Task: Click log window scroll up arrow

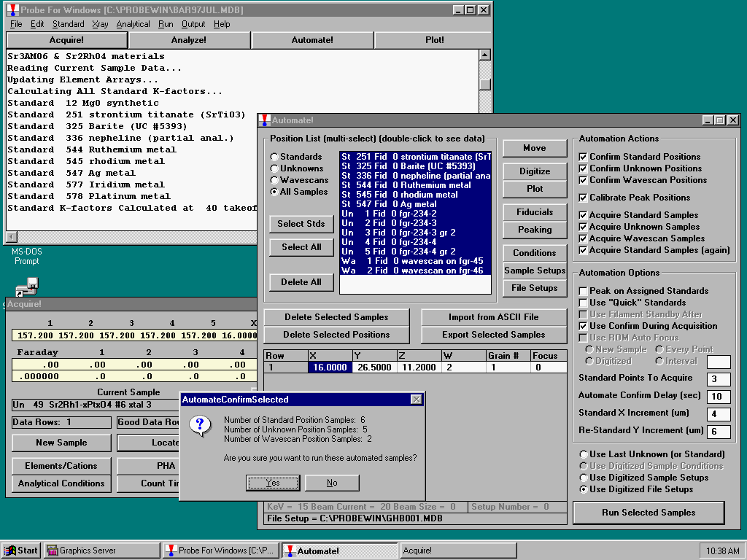Action: (x=484, y=55)
